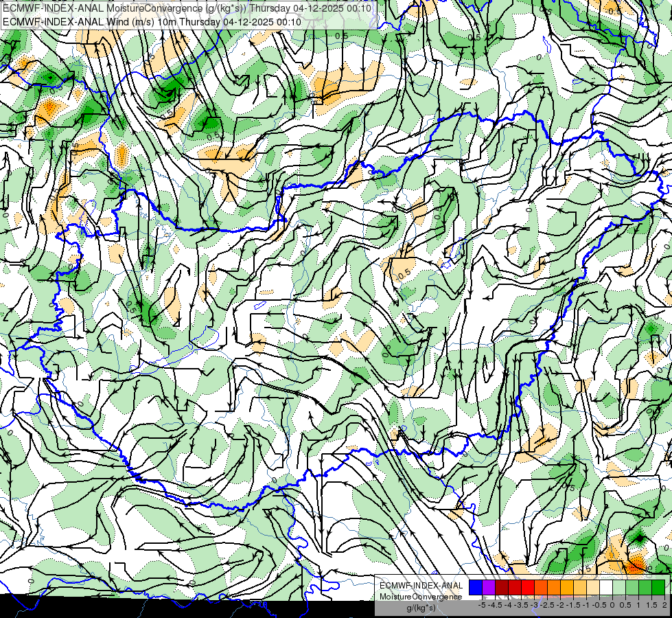Click the blue legend swatch below -5

tap(476, 588)
